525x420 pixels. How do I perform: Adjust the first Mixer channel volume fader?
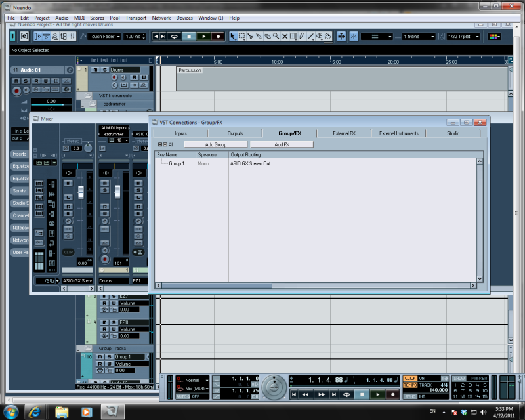tap(81, 191)
